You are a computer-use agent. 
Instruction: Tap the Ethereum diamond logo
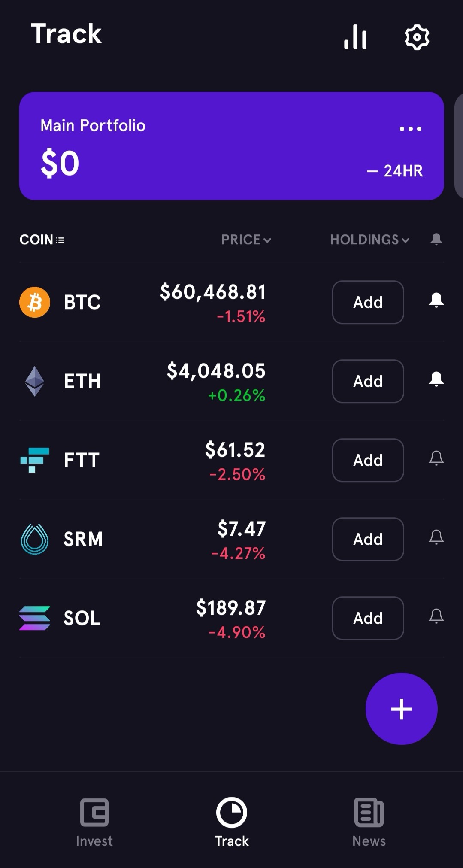35,381
